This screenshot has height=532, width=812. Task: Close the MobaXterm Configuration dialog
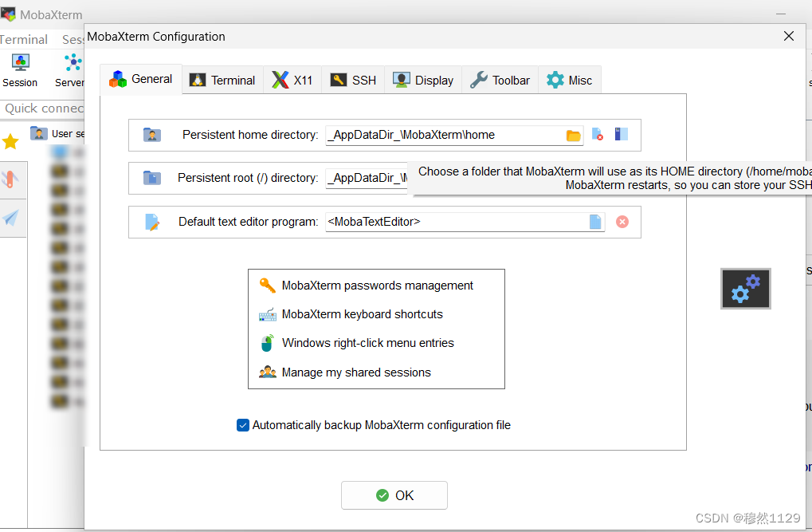789,37
